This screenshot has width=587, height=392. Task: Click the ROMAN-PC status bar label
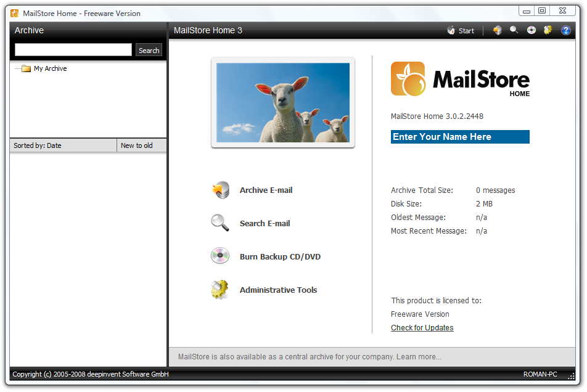(x=540, y=374)
